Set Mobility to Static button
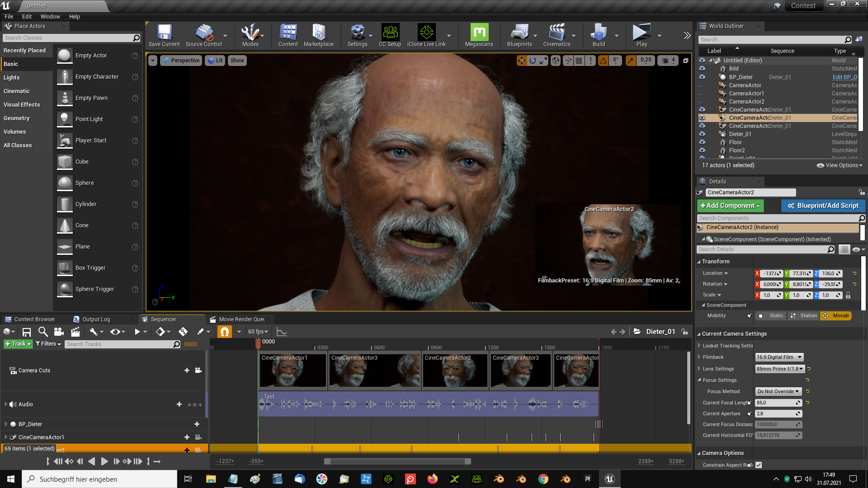 click(771, 316)
